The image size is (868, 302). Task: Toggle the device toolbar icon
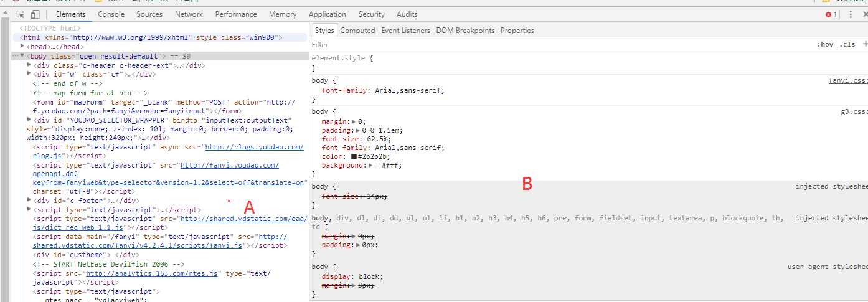tap(35, 14)
